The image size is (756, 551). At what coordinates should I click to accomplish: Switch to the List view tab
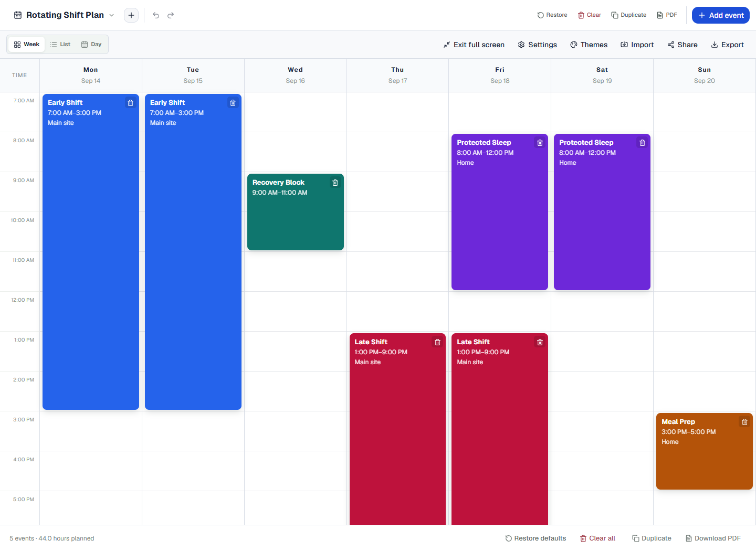(x=60, y=45)
